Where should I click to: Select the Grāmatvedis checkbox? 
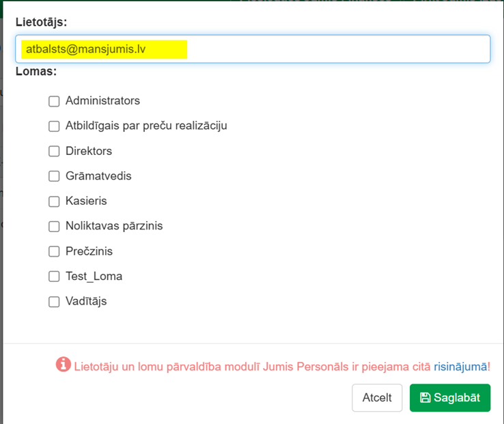(54, 176)
